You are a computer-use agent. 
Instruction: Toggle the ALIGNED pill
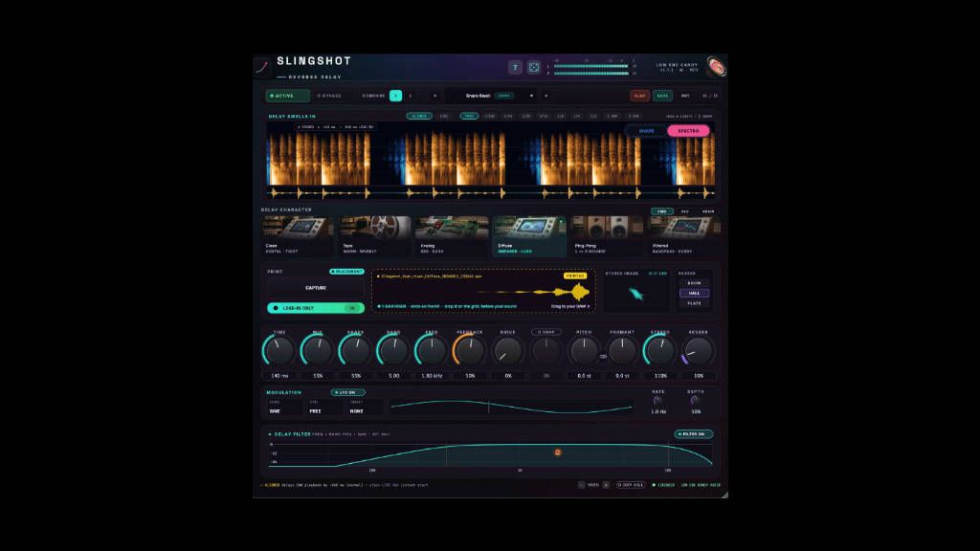click(419, 116)
